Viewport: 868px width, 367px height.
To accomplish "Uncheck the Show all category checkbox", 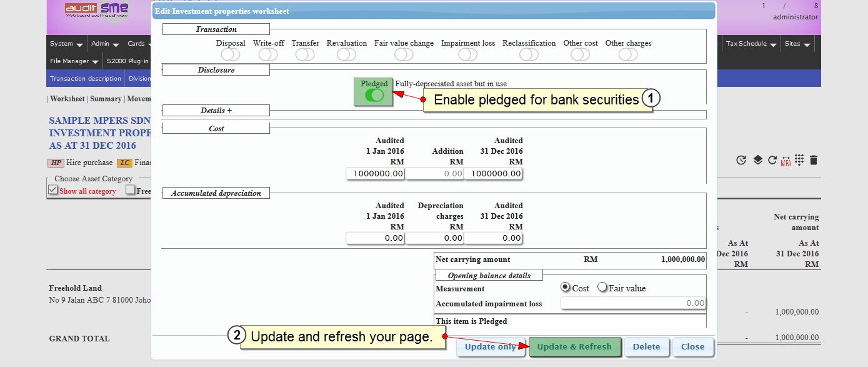I will click(54, 190).
